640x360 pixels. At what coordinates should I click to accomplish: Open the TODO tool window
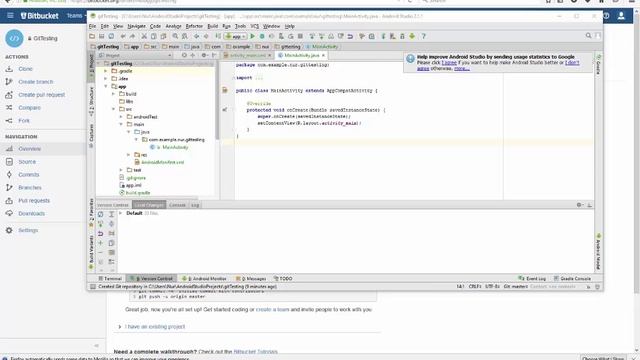(x=283, y=278)
